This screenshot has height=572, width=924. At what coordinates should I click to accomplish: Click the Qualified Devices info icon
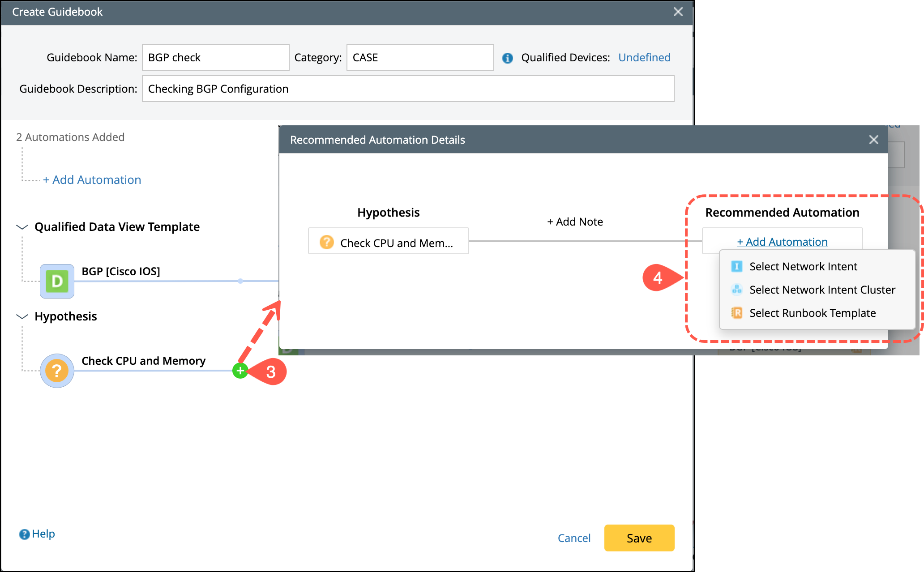tap(507, 58)
